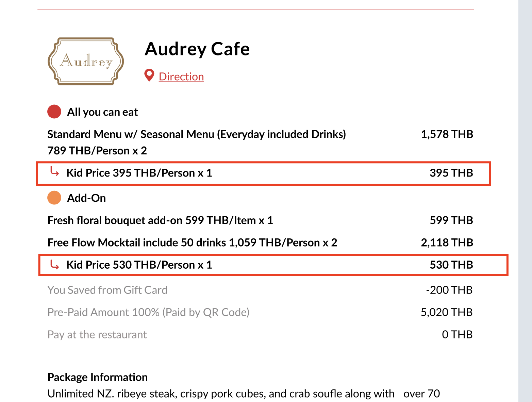Click the arrow beside Kid Price 395

[54, 171]
